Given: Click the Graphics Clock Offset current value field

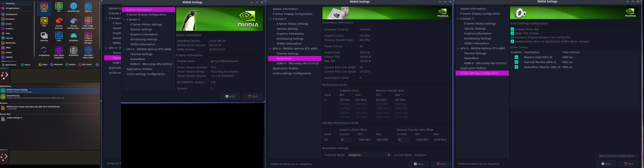Looking at the screenshot, I should point(345,140).
